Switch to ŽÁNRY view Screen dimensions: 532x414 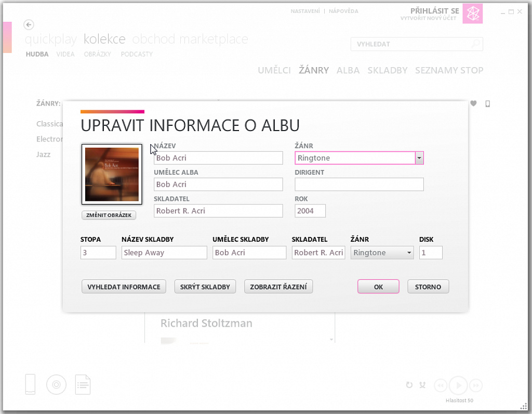(314, 70)
